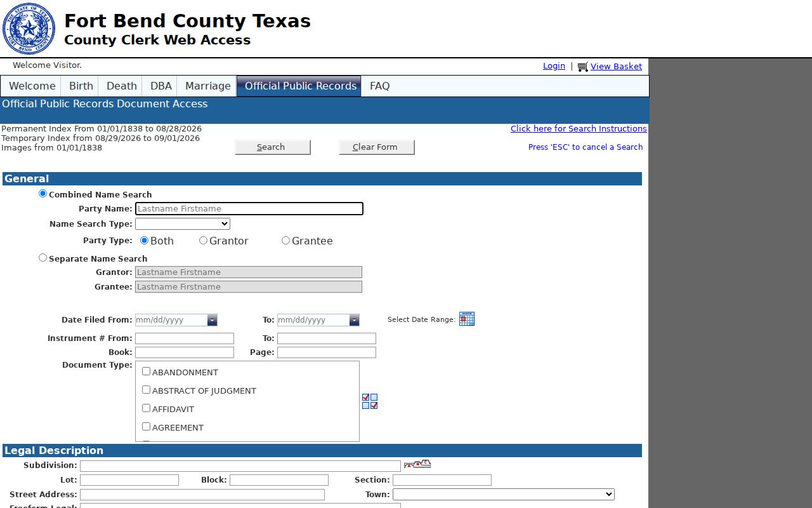Focus the Subdivision input field
The height and width of the screenshot is (508, 812).
coord(240,466)
